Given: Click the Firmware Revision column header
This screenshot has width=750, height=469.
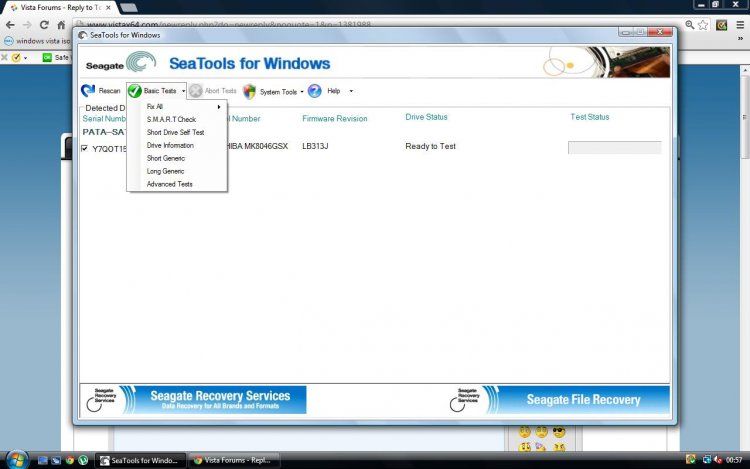Looking at the screenshot, I should tap(335, 119).
